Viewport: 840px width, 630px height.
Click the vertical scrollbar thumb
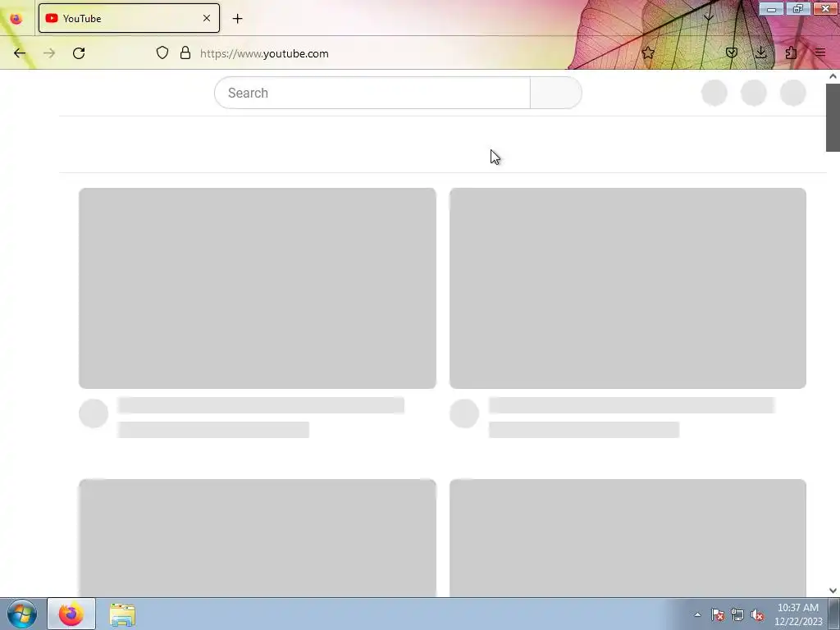(833, 118)
